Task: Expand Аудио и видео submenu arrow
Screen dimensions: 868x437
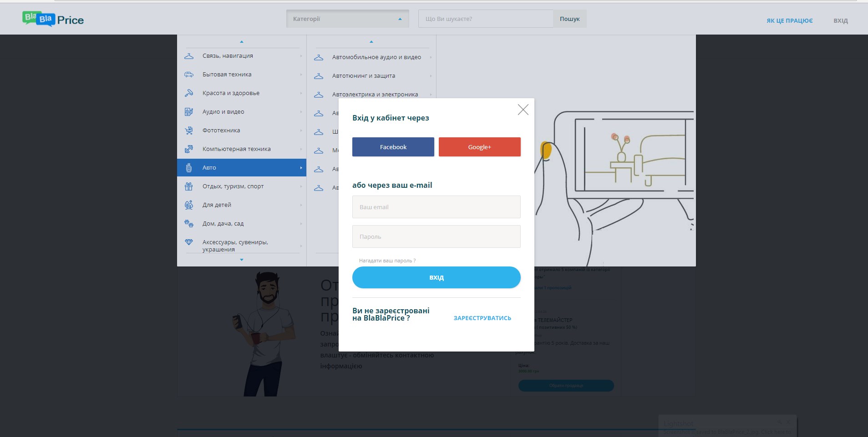Action: pyautogui.click(x=301, y=112)
